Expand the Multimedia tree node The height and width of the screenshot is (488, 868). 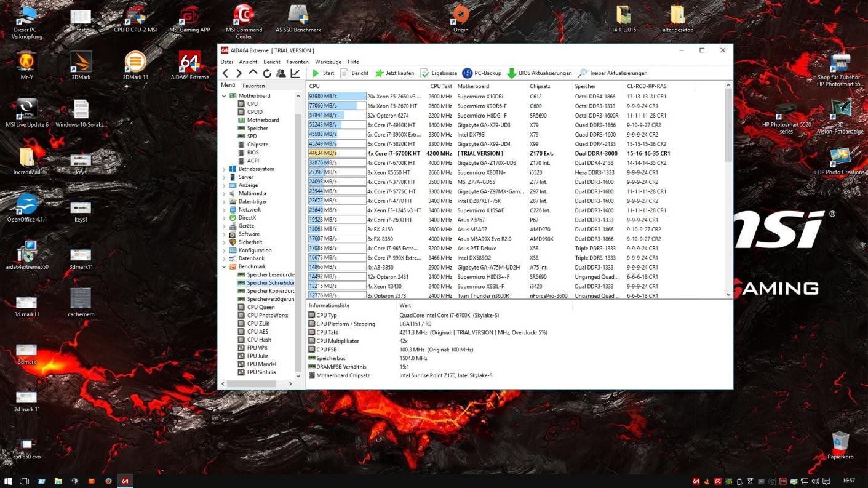(224, 193)
